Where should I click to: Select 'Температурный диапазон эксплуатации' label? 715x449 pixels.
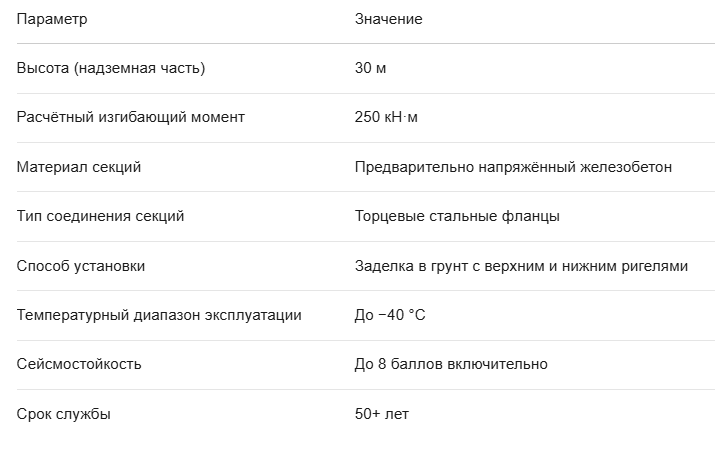coord(159,315)
